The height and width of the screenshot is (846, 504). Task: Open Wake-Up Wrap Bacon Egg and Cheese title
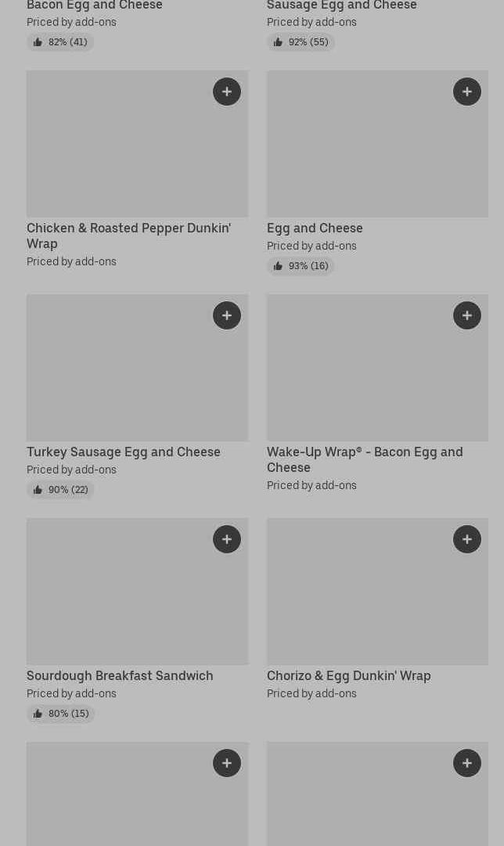365,459
